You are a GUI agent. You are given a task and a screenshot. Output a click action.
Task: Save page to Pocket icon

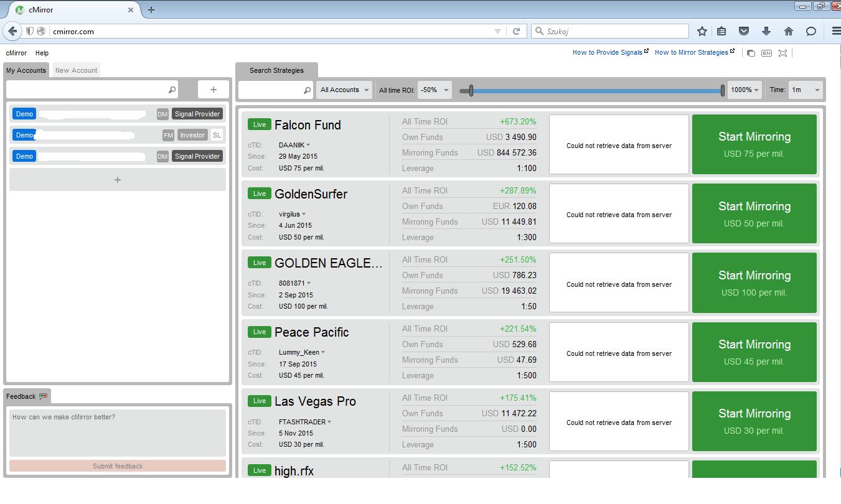[x=744, y=31]
